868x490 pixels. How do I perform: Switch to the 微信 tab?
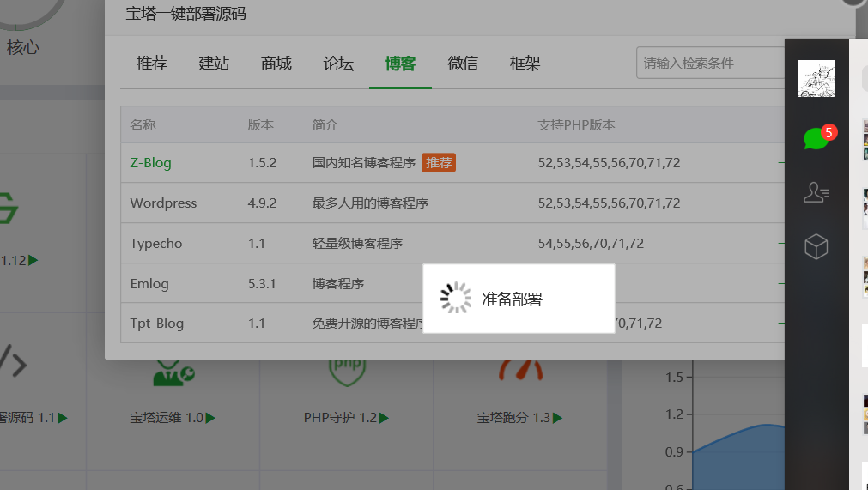pos(463,64)
